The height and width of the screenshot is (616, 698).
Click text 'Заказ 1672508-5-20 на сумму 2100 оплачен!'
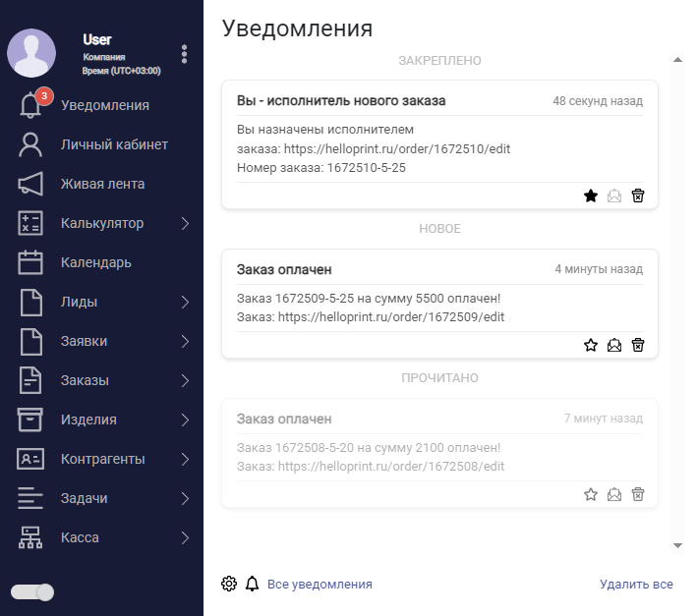click(369, 447)
